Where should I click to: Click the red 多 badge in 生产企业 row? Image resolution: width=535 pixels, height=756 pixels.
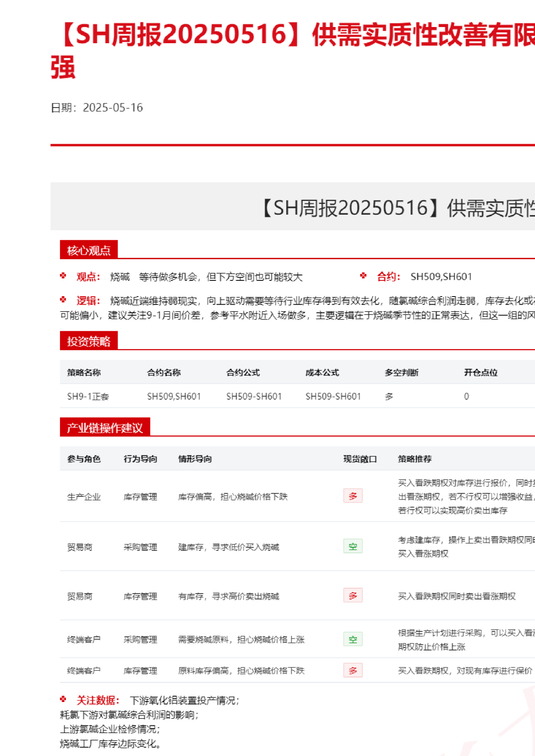[353, 496]
